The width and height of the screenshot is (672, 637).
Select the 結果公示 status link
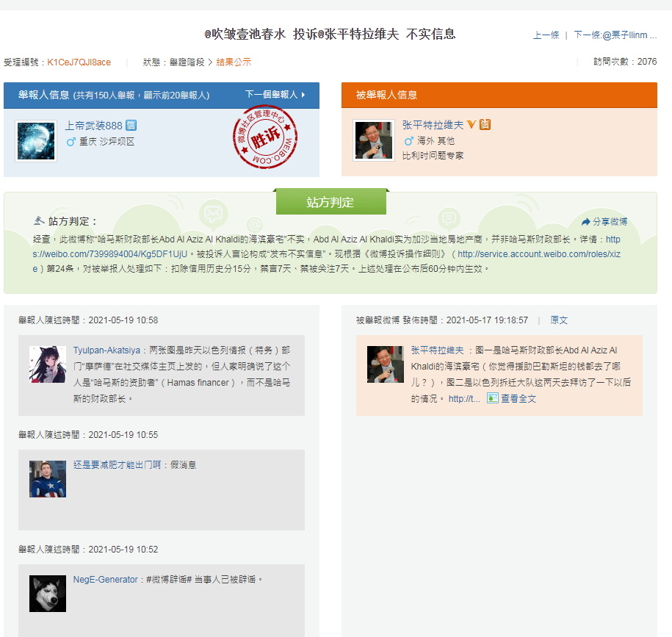point(234,62)
